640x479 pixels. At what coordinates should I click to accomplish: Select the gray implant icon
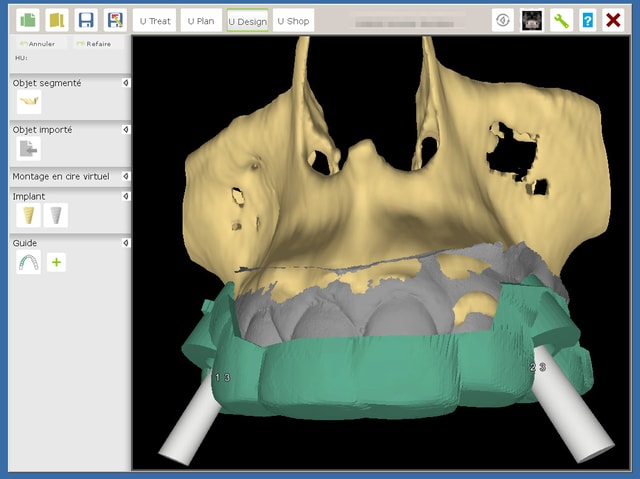56,215
